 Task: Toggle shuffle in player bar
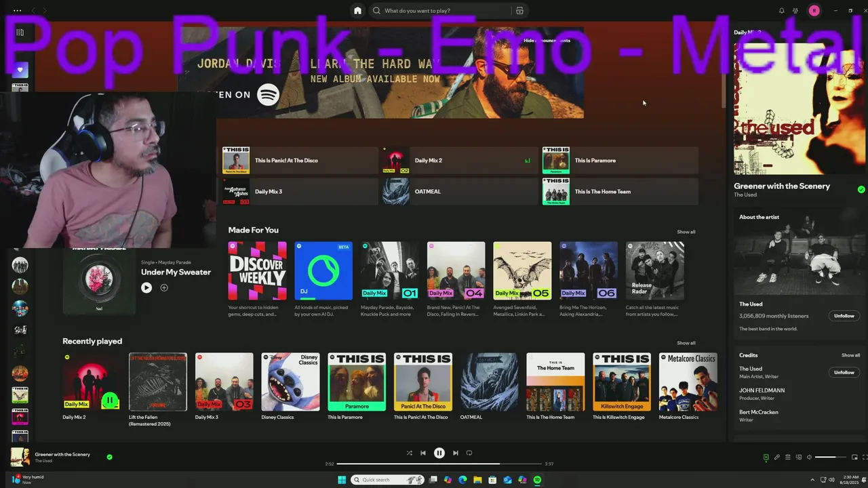tap(409, 453)
